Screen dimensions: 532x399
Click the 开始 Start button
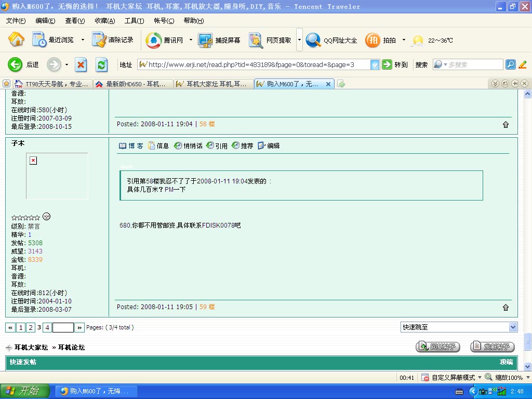(x=24, y=391)
